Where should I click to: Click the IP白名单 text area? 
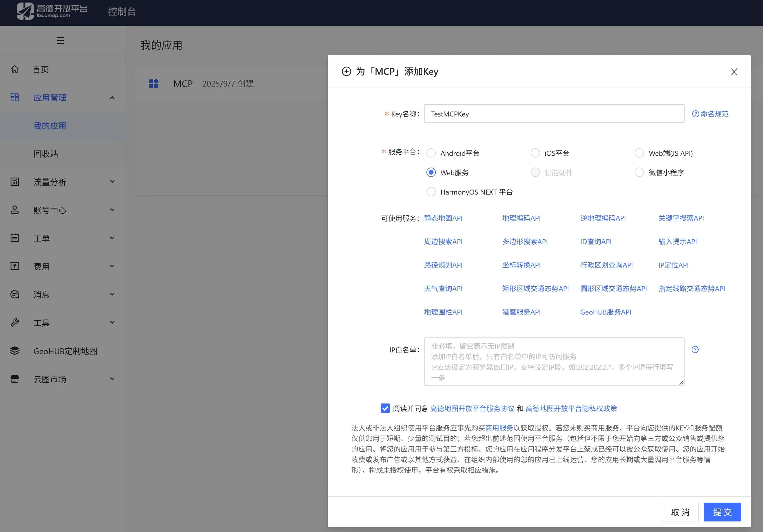(554, 361)
